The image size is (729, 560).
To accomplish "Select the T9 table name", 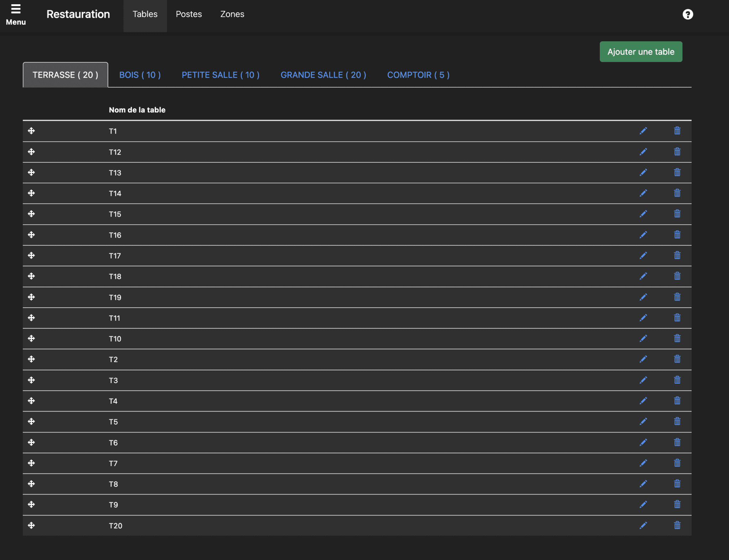I will [x=113, y=504].
